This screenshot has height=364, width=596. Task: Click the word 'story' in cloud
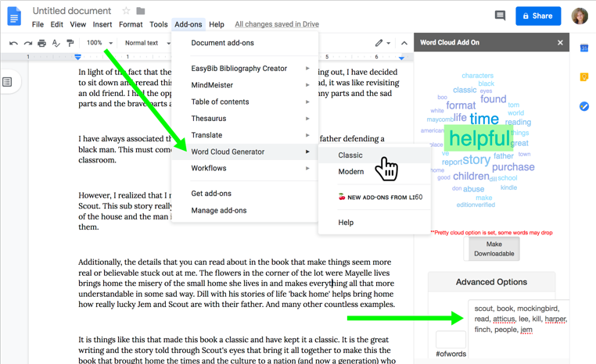tap(476, 160)
